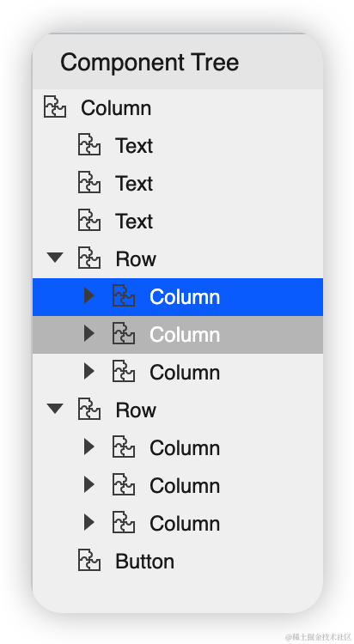
Task: Click the Component Tree panel header
Action: 178,63
